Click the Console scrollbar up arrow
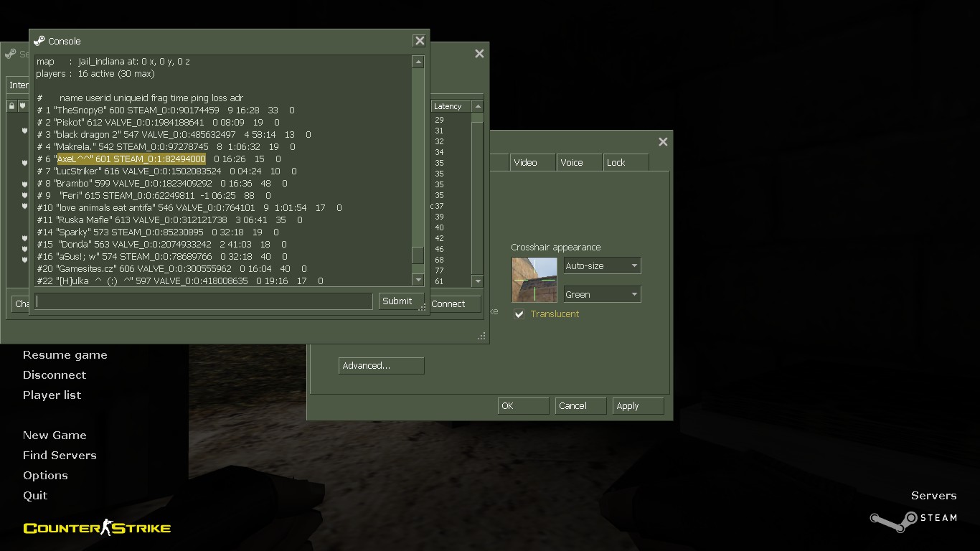The width and height of the screenshot is (980, 551). tap(418, 62)
